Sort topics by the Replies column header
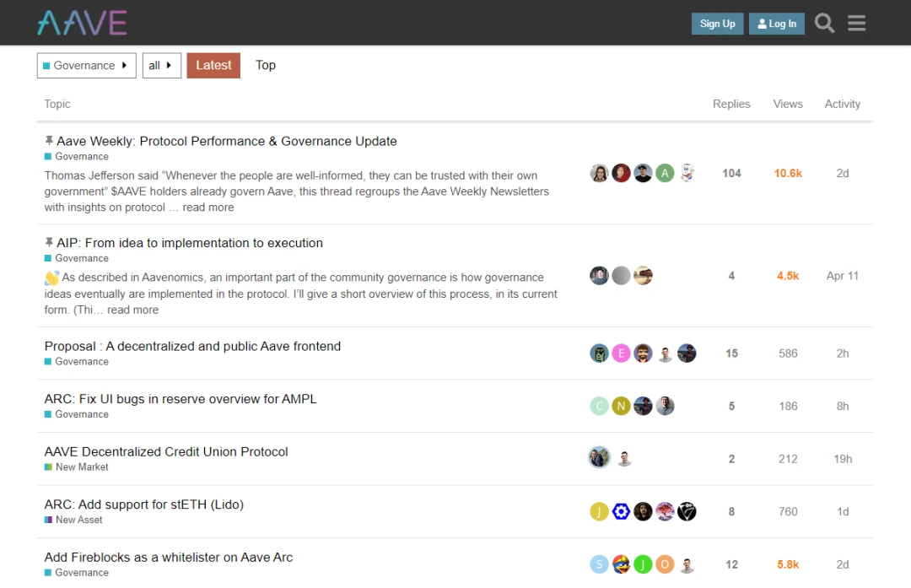Image resolution: width=911 pixels, height=588 pixels. tap(731, 104)
